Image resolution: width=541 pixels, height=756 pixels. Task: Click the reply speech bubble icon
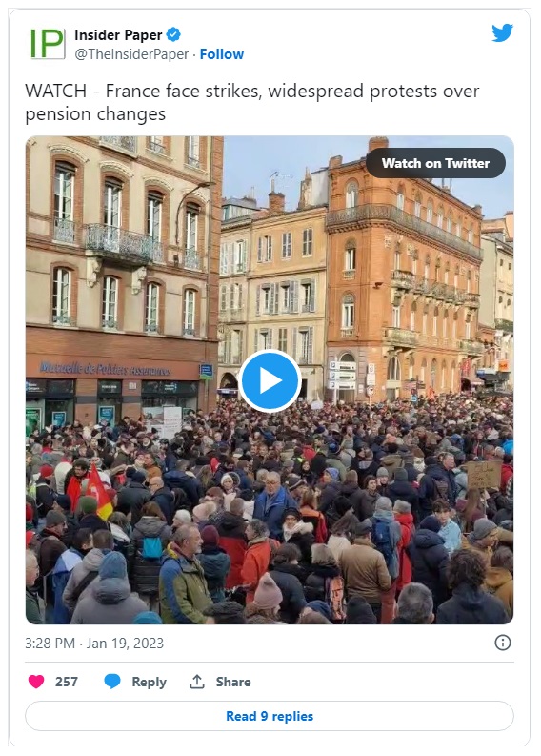pos(112,682)
